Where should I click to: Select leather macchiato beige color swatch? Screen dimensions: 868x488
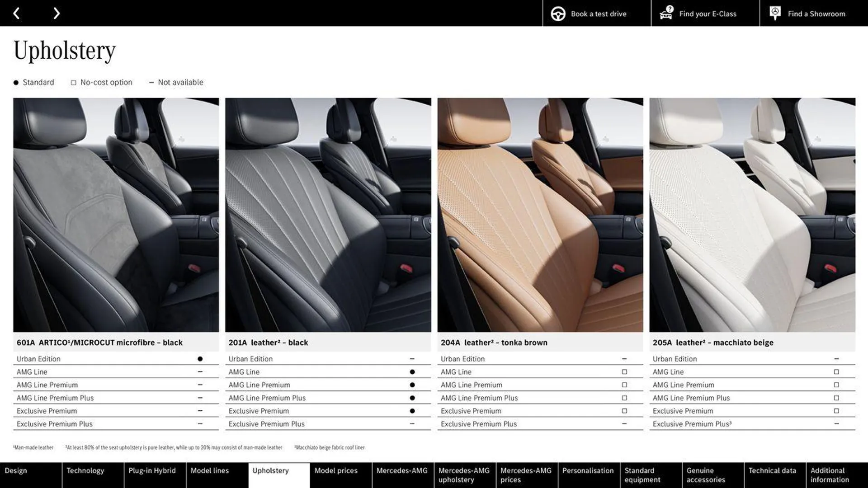tap(752, 215)
